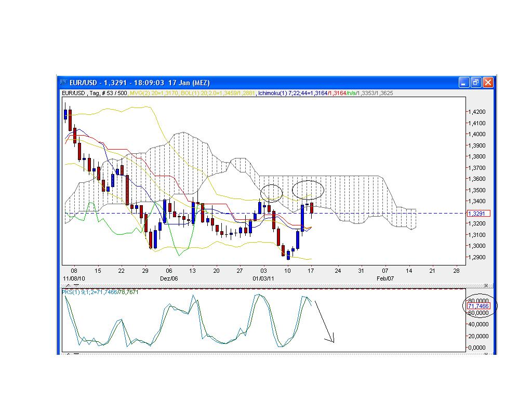Minimize the EUR/USD chart window
Viewport: 532px width, 399px height.
[x=463, y=82]
